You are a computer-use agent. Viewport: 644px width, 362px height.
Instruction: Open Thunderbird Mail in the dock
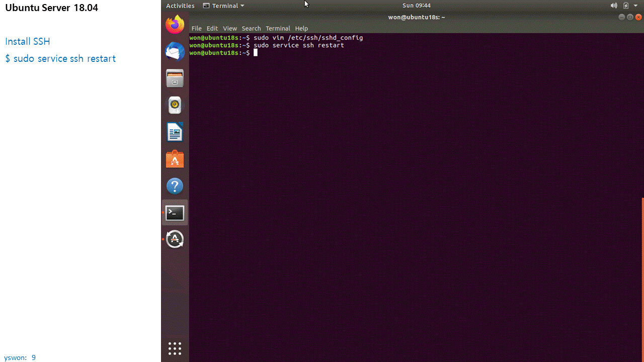coord(175,51)
